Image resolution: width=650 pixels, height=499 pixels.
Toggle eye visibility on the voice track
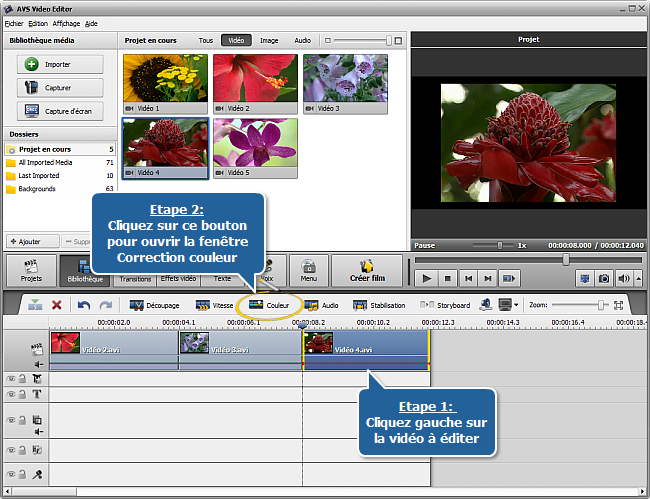pyautogui.click(x=11, y=475)
